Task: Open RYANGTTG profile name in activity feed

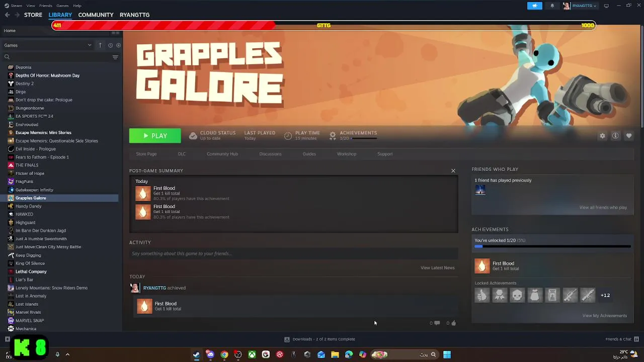Action: click(x=154, y=288)
